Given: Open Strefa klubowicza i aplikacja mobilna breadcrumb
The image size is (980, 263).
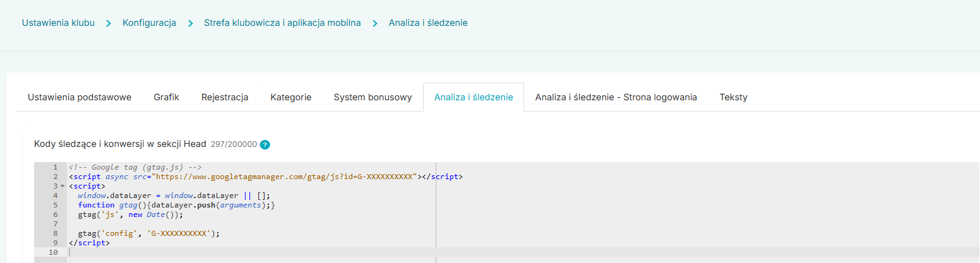Looking at the screenshot, I should [282, 23].
